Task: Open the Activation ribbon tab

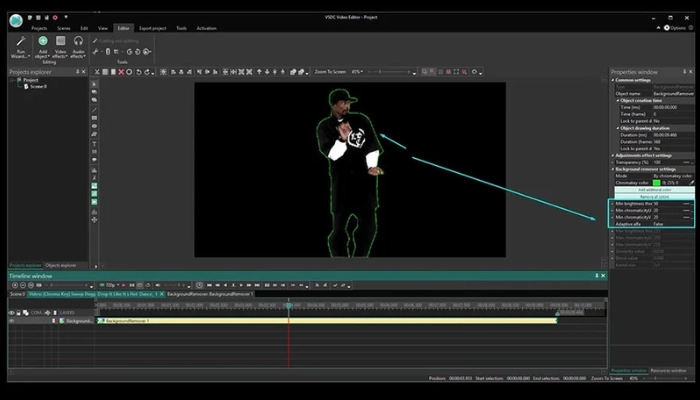Action: tap(207, 28)
